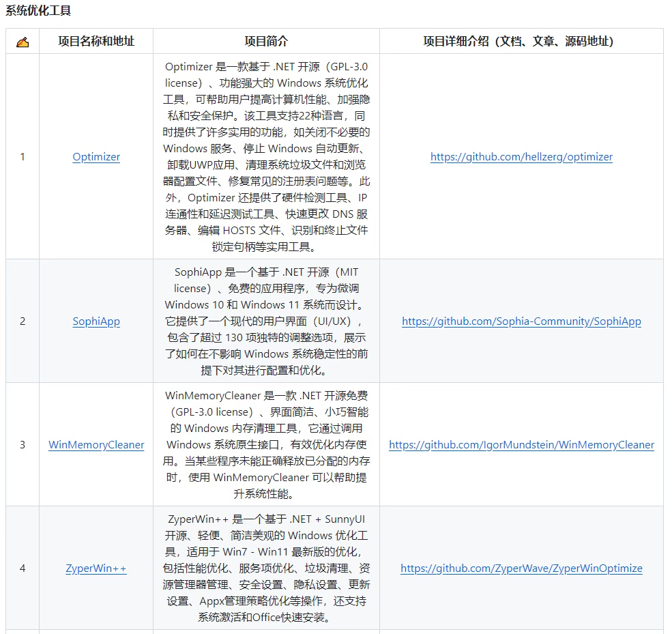This screenshot has width=672, height=634.
Task: Click row number 4 cell
Action: click(23, 568)
